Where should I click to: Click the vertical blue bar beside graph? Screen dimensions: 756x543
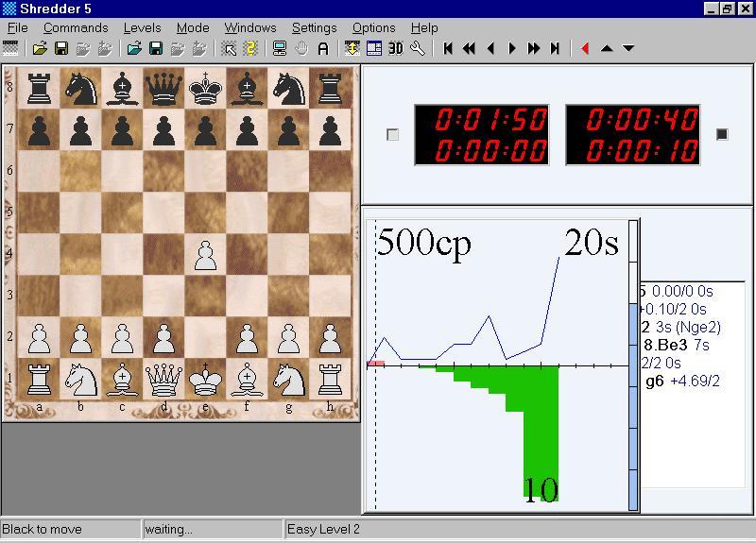pos(633,406)
